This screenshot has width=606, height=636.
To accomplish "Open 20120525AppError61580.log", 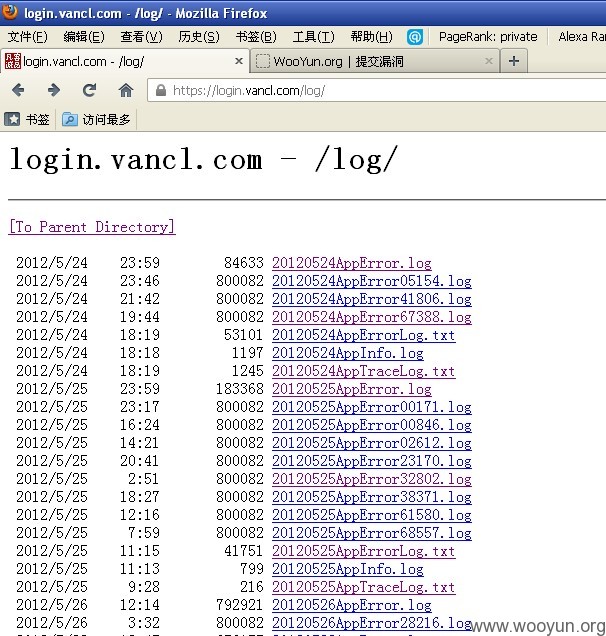I will coord(372,515).
